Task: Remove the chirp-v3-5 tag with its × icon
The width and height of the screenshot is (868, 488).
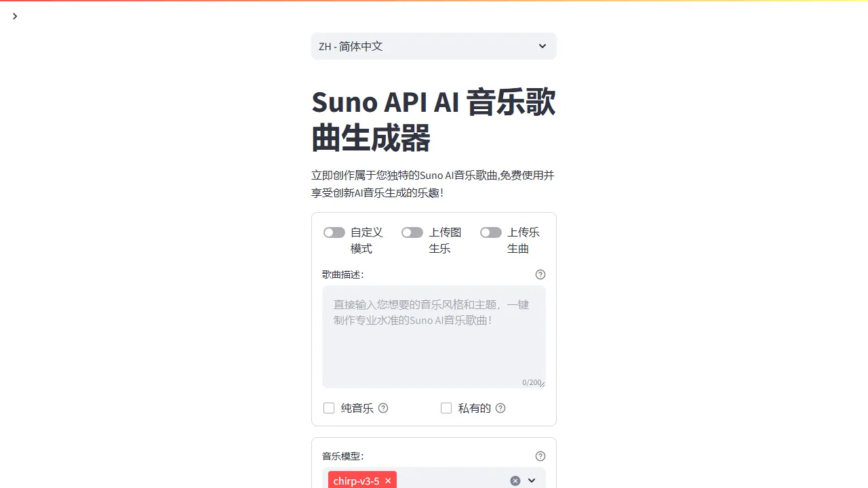Action: pyautogui.click(x=388, y=481)
